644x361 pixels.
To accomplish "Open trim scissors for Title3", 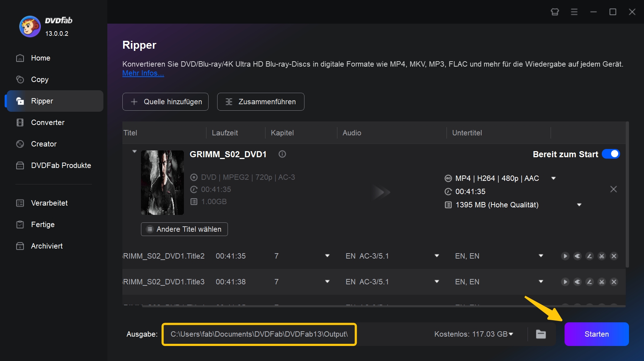I will tap(602, 282).
